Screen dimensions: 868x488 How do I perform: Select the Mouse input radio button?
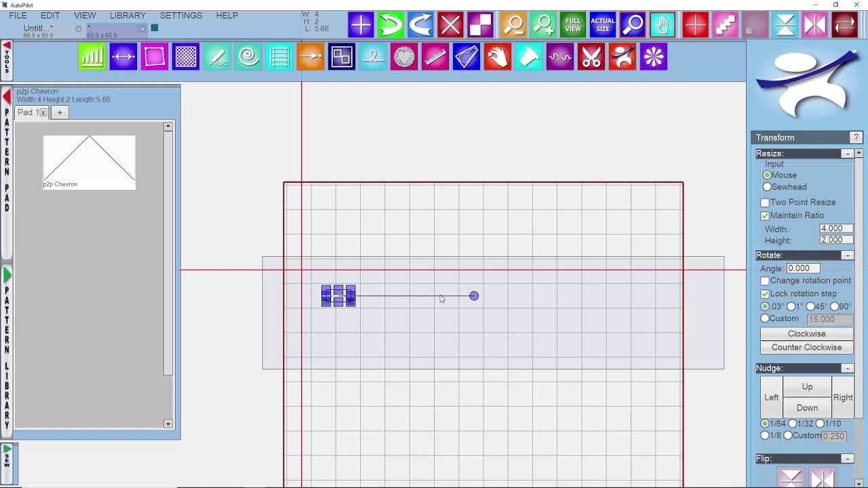tap(767, 175)
